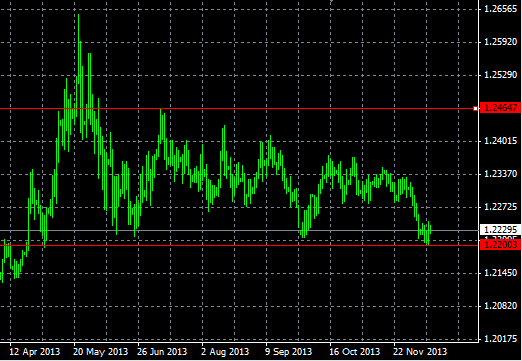The image size is (522, 361).
Task: Click the 2 Aug 2013 date label
Action: click(x=225, y=352)
